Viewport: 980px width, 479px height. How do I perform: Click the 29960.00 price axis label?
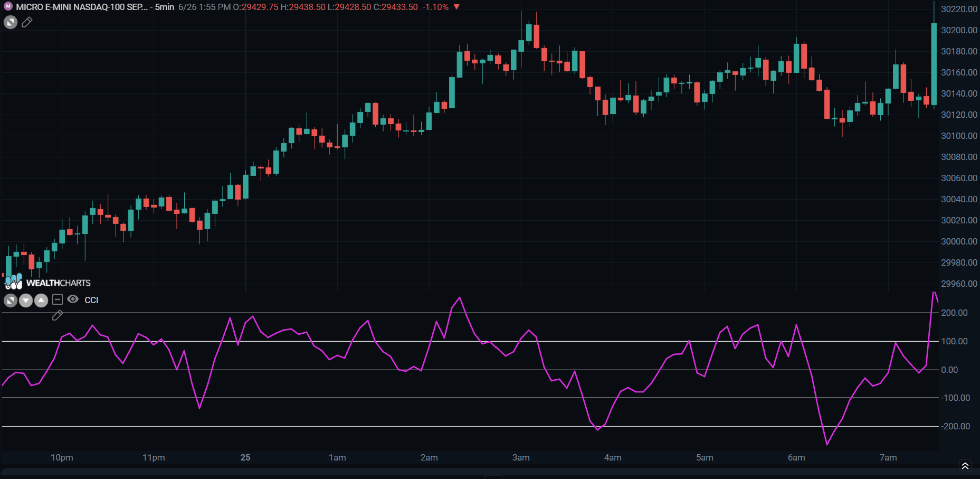coord(959,284)
